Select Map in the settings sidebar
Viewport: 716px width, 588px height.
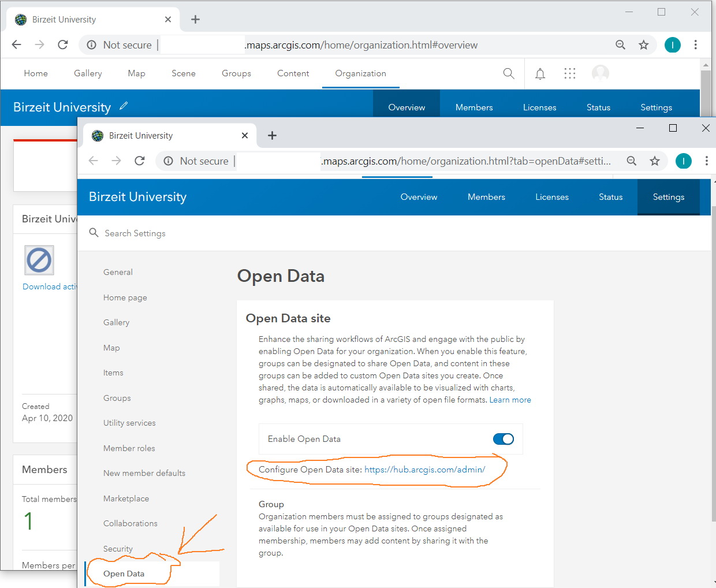pos(111,348)
